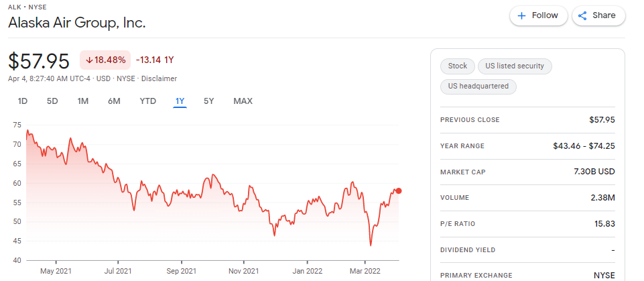The height and width of the screenshot is (281, 644).
Task: Click the down 18.48% change badge
Action: coord(105,60)
